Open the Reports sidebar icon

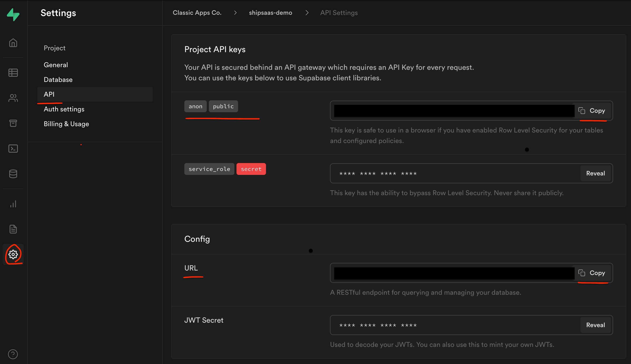[13, 204]
